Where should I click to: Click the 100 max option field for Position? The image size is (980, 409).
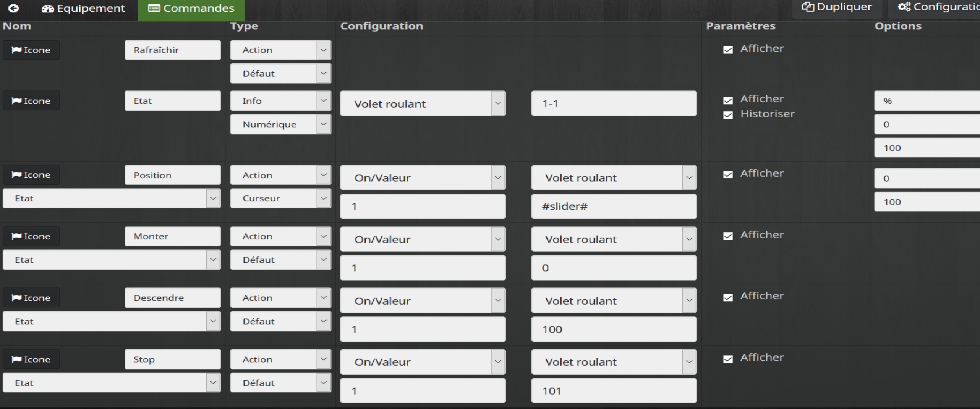(927, 202)
